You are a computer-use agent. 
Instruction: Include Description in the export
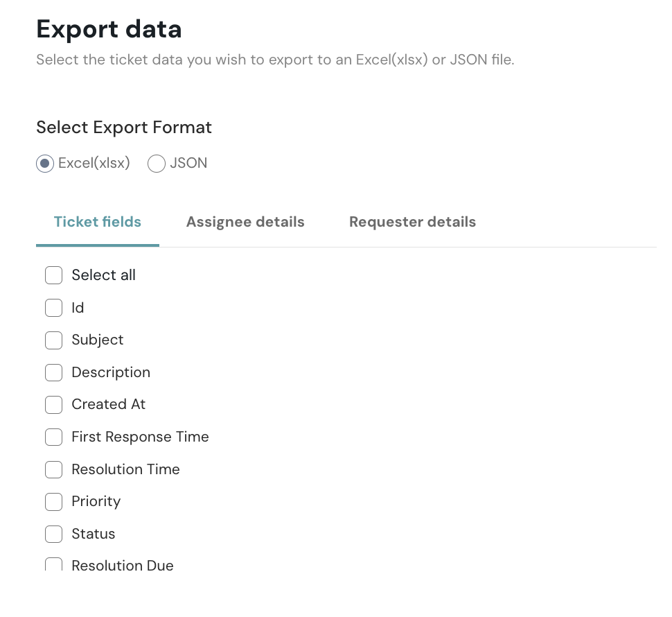click(x=54, y=372)
